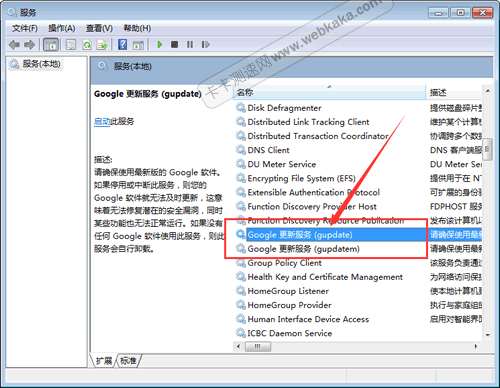This screenshot has height=388, width=500.
Task: Open the 查看(V) menu
Action: 99,28
